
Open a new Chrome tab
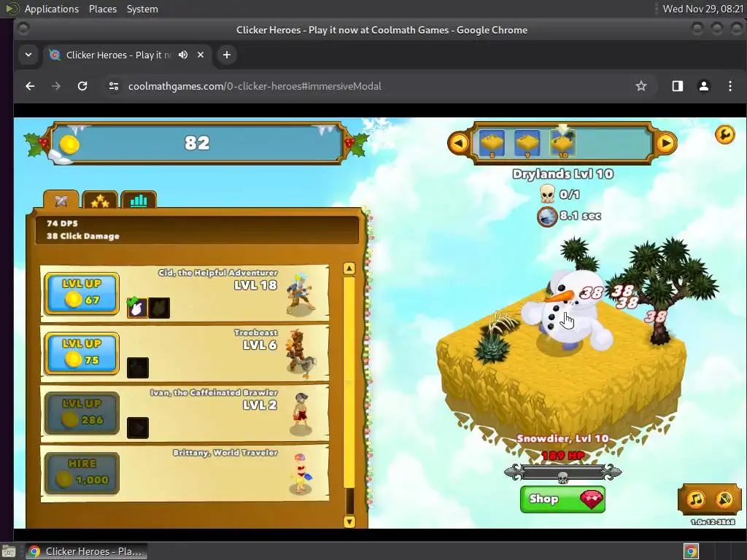(227, 55)
